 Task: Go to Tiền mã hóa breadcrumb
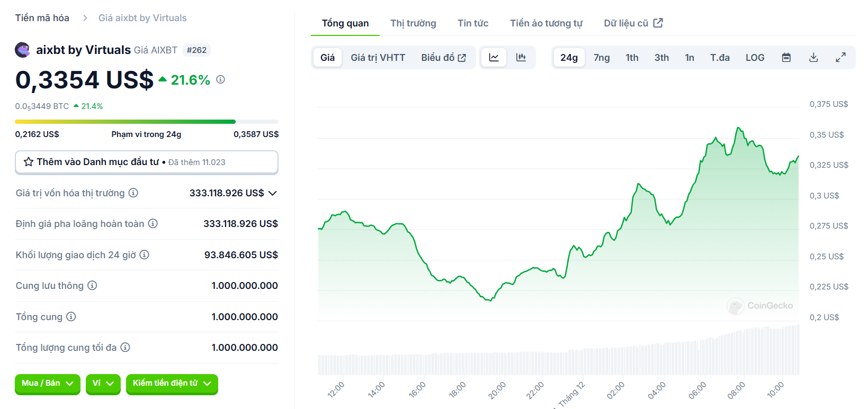pos(42,18)
